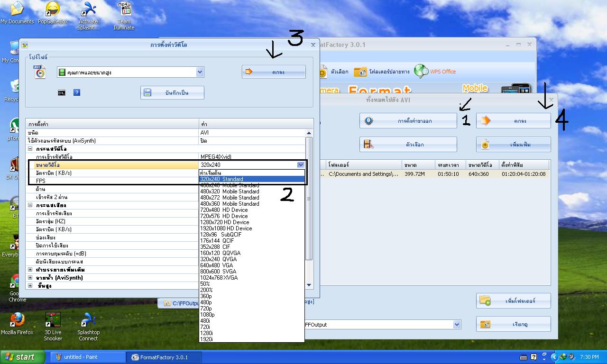Pick the 160x120 QQVGA size
Viewport: 607px width, 364px height.
tap(252, 253)
